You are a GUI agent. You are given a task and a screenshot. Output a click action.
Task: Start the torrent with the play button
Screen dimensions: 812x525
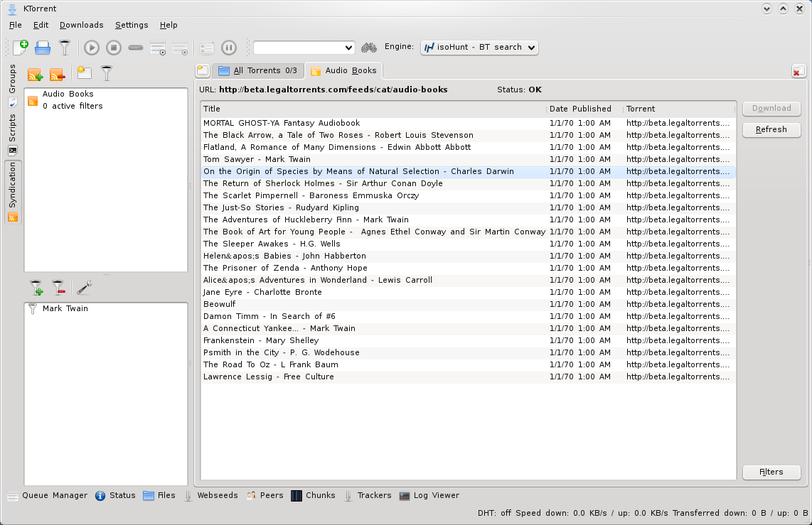(x=92, y=48)
